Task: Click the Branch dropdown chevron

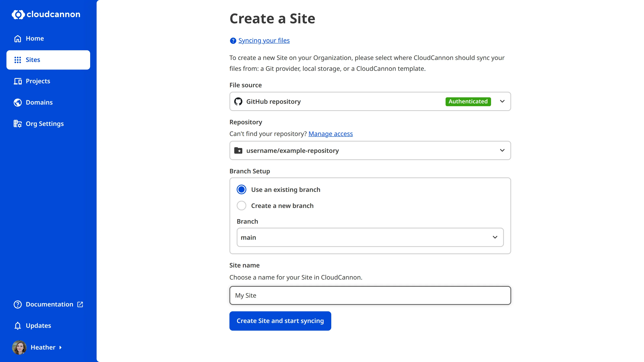Action: 495,237
